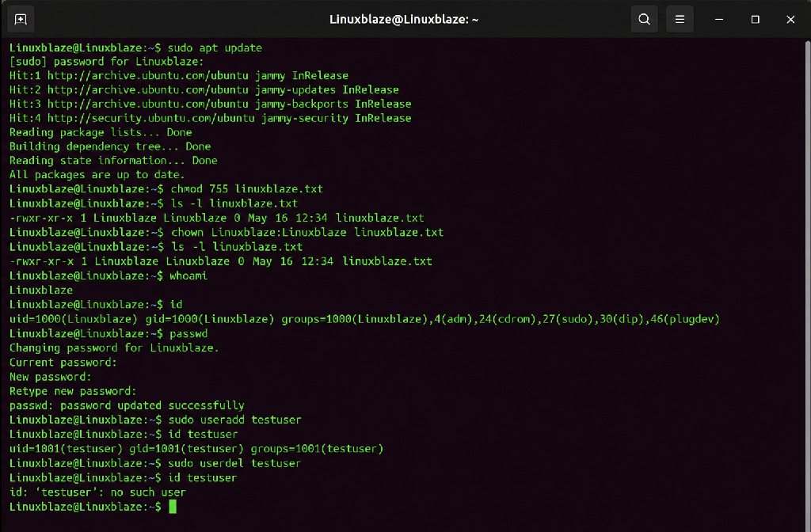This screenshot has height=532, width=811.
Task: Click the green cursor block at the prompt
Action: [173, 507]
